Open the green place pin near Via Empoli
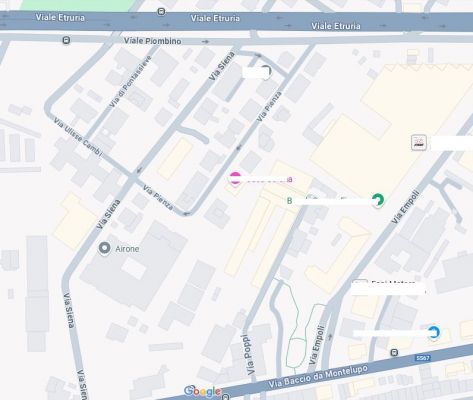This screenshot has height=400, width=473. (378, 200)
